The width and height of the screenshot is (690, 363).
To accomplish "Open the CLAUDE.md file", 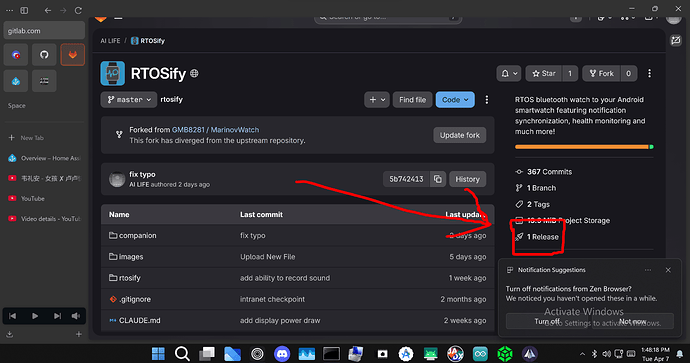I will [x=139, y=320].
